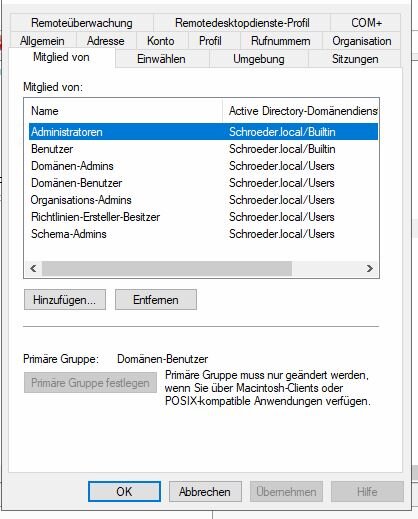
Task: Select the Organisation tab
Action: tap(362, 41)
